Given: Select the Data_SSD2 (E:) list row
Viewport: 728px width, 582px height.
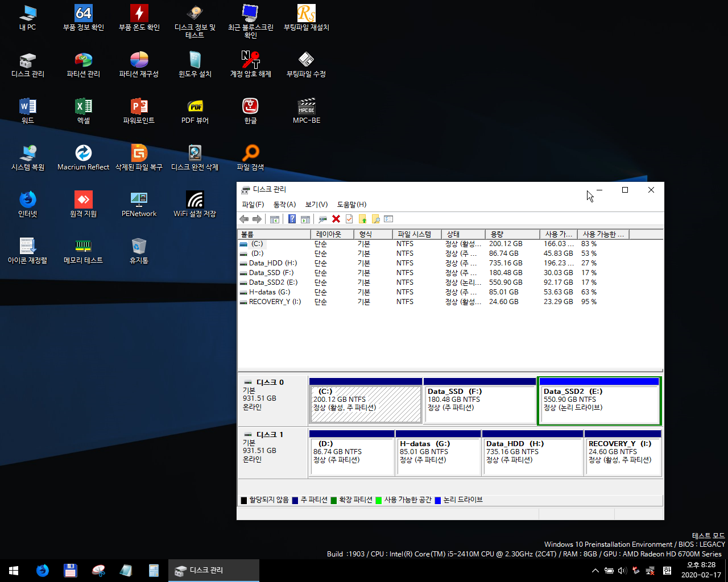Looking at the screenshot, I should pos(432,282).
